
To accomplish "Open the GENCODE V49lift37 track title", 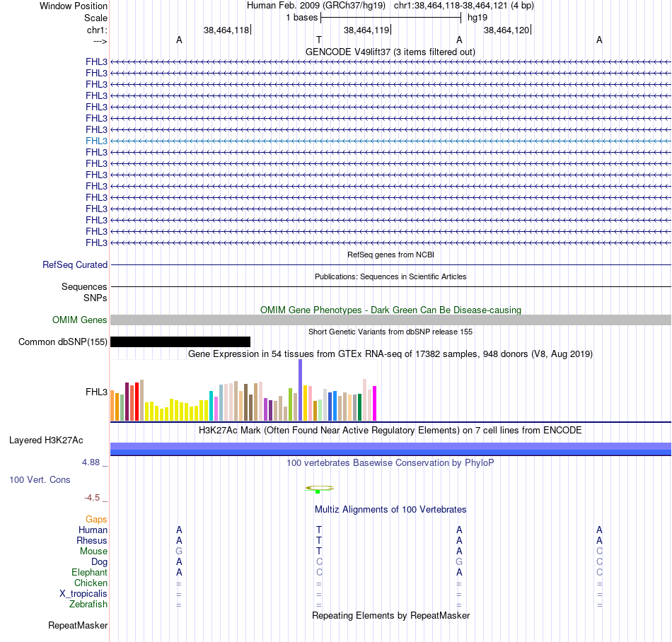I will click(x=390, y=52).
